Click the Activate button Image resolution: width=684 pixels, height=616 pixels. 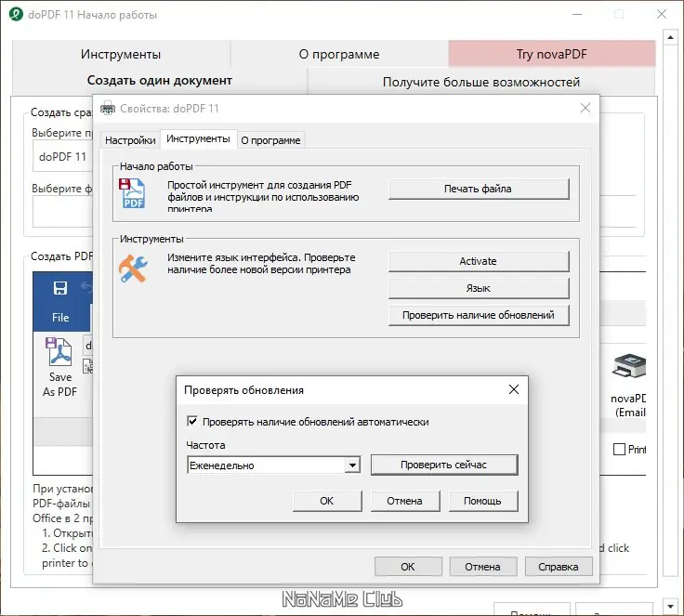(479, 261)
